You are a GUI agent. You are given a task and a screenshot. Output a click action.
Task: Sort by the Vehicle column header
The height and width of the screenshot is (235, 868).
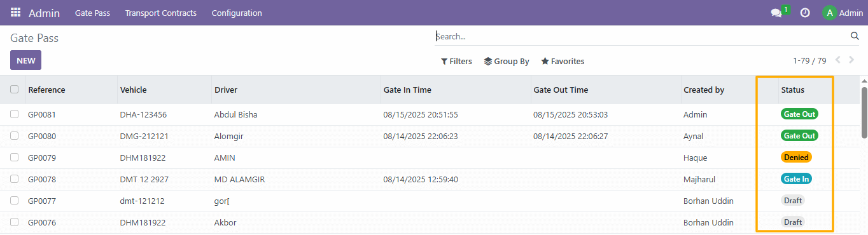(x=133, y=90)
